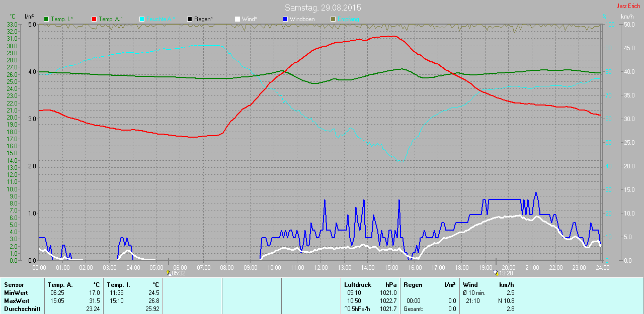Select the 'Temp. I.*' legend label
Screen dimensions: 644x314
pos(62,19)
